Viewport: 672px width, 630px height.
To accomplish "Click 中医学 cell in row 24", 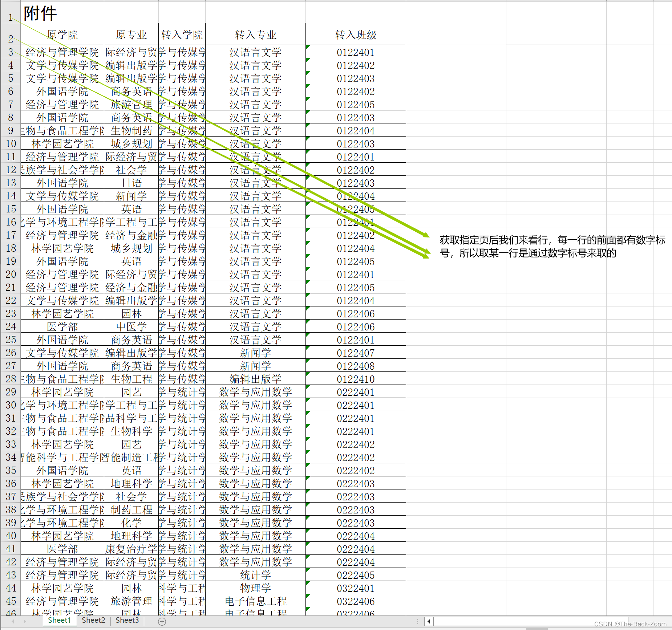I will 131,326.
